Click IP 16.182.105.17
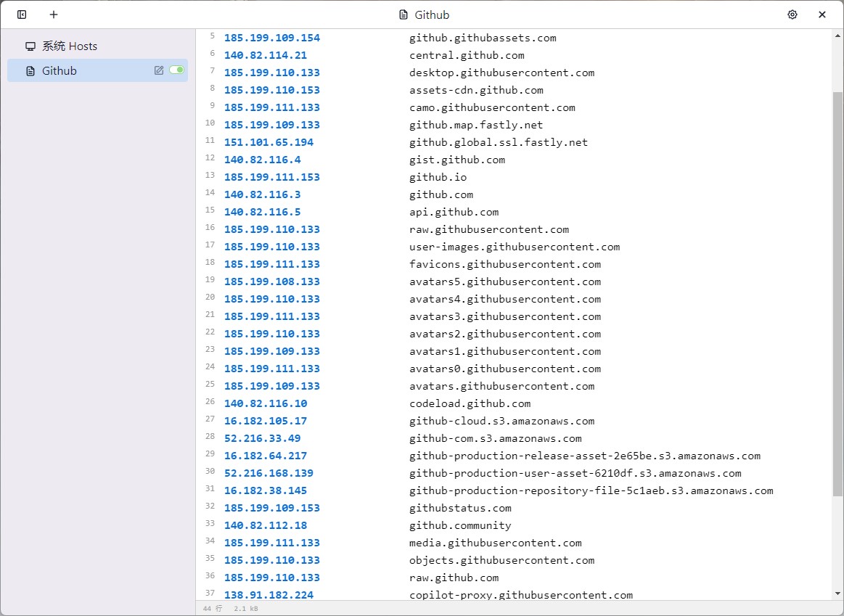The height and width of the screenshot is (616, 844). [x=266, y=422]
